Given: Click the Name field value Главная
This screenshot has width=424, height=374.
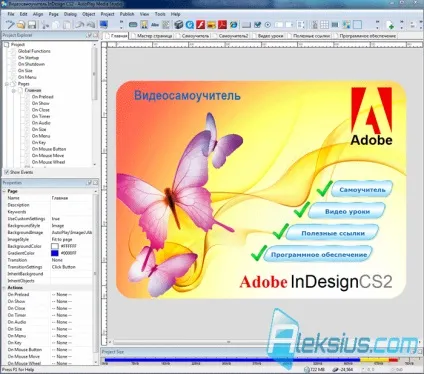Looking at the screenshot, I should point(72,198).
